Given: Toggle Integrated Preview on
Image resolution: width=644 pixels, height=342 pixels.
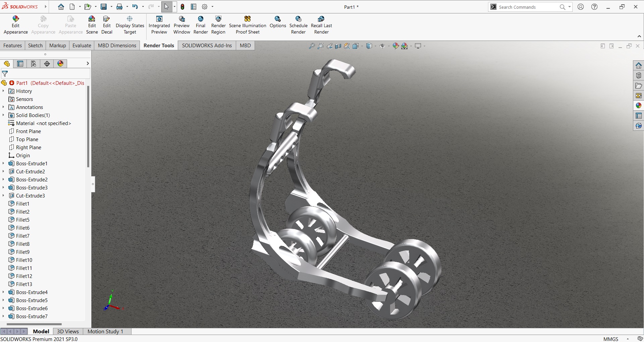Looking at the screenshot, I should (159, 19).
